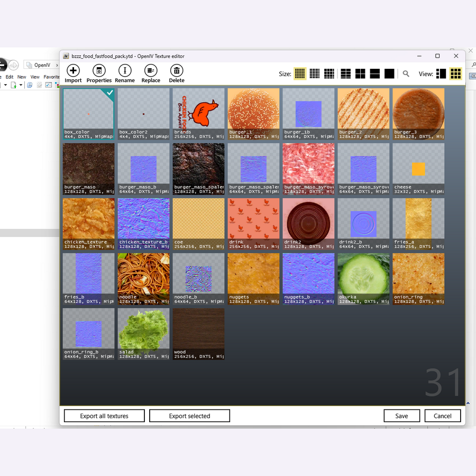The image size is (476, 476).
Task: Select the burger_1 bun texture
Action: click(253, 114)
